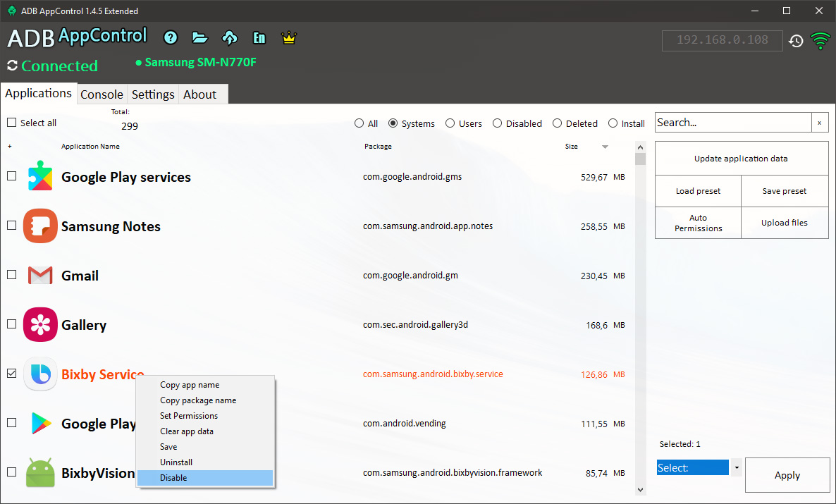
Task: Select the Users filter radio button
Action: click(450, 123)
